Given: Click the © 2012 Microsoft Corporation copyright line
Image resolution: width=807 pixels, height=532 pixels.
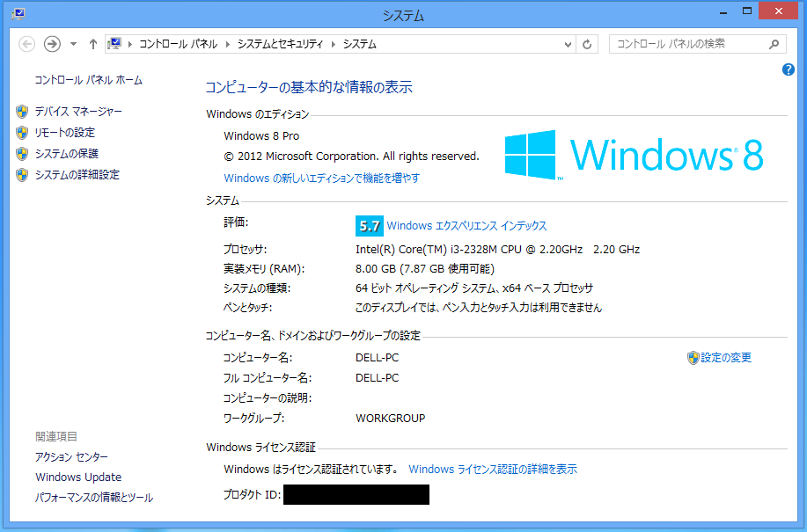Looking at the screenshot, I should click(351, 157).
